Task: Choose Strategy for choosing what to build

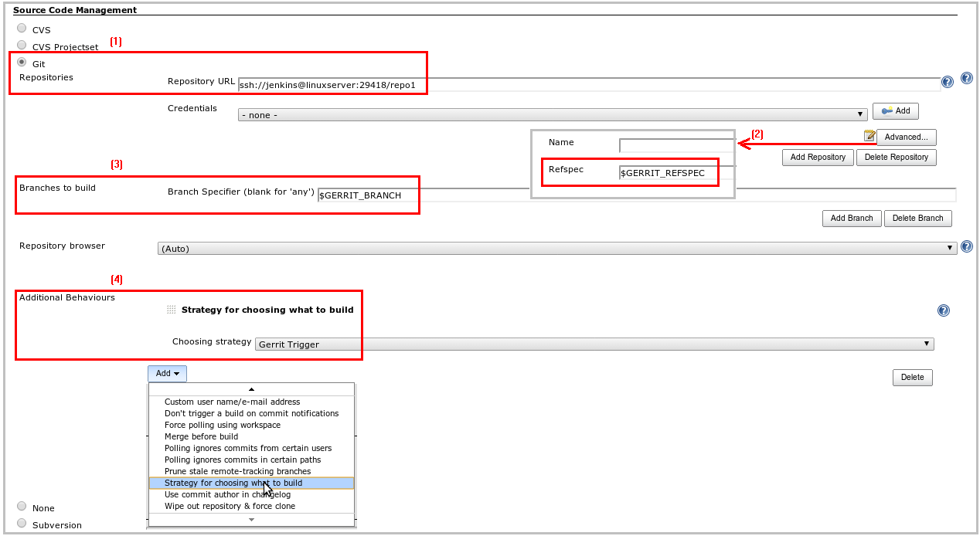Action: click(251, 483)
